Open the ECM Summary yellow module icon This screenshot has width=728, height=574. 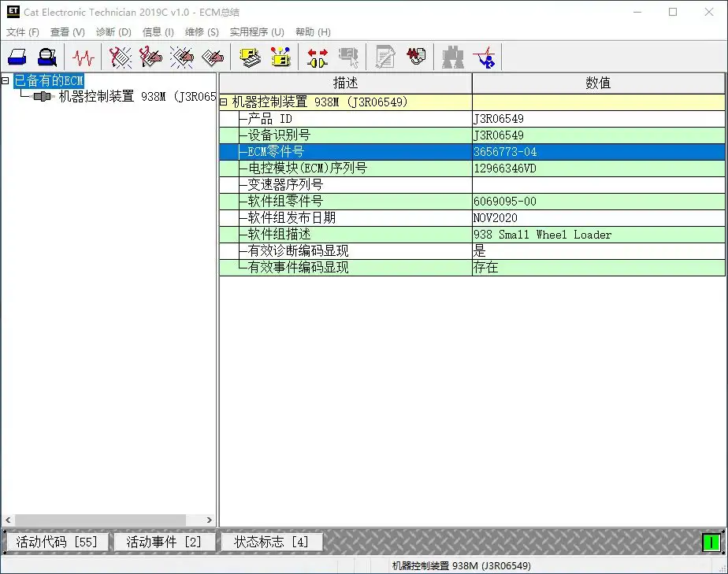point(250,57)
